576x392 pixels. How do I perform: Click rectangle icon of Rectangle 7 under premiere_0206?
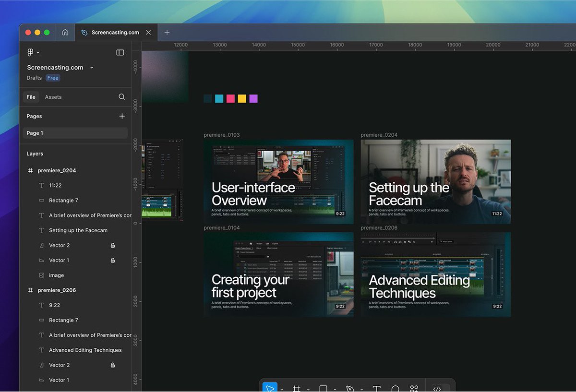(x=41, y=320)
